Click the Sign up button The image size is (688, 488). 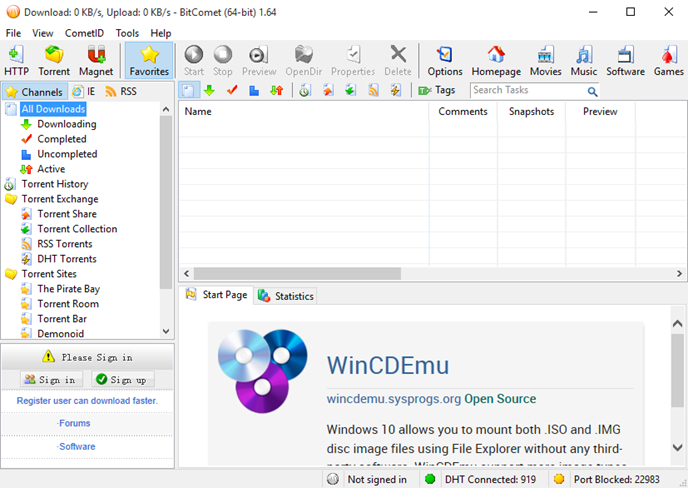click(x=122, y=380)
